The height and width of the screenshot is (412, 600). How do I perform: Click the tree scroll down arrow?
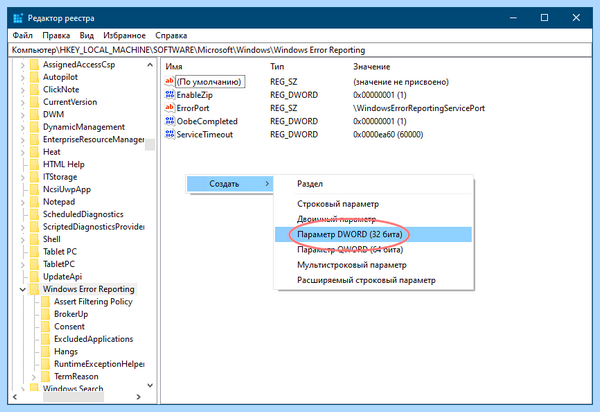click(x=150, y=386)
